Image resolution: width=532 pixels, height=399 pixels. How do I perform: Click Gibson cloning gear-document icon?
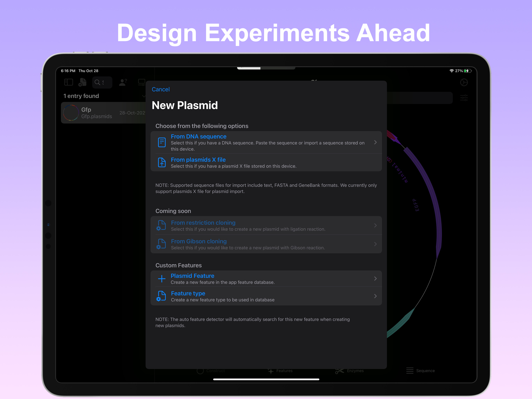(x=161, y=244)
